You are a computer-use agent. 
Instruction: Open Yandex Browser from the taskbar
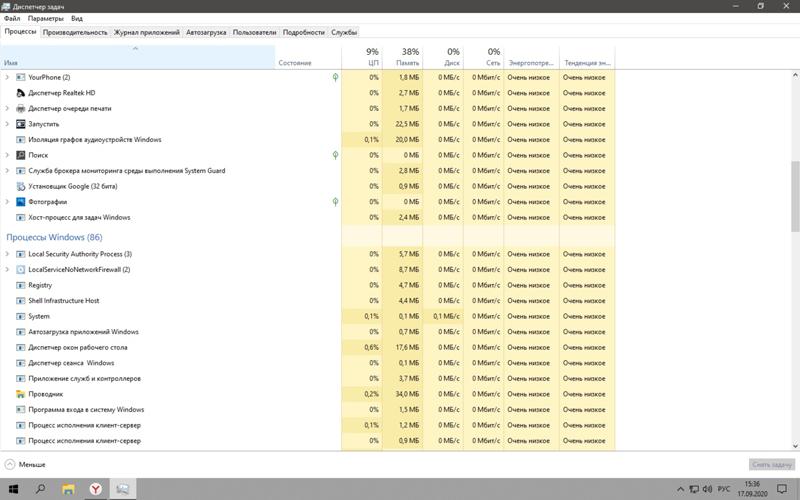click(95, 489)
